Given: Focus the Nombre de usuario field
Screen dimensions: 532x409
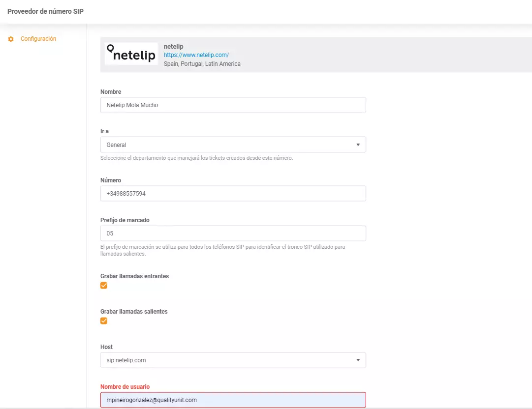Looking at the screenshot, I should (233, 400).
